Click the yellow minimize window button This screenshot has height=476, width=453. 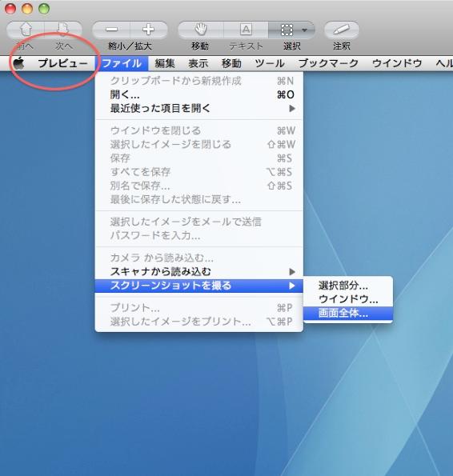[27, 9]
